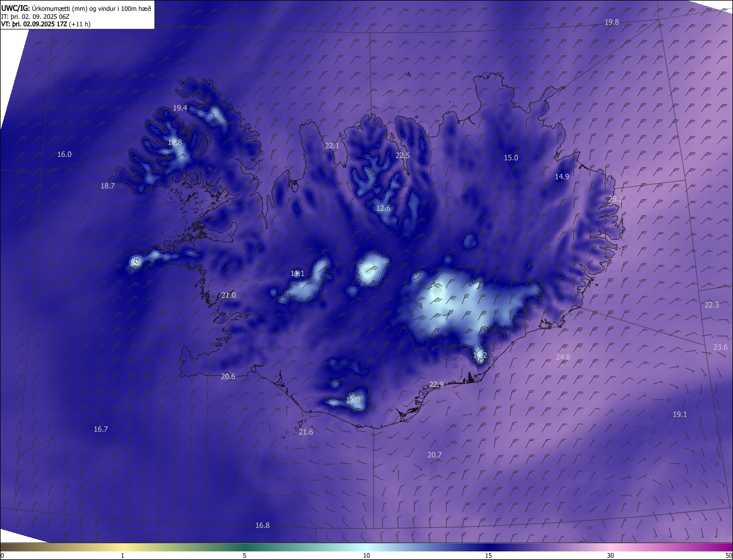Click the 22.9 value label
733x560 pixels.
(x=436, y=384)
